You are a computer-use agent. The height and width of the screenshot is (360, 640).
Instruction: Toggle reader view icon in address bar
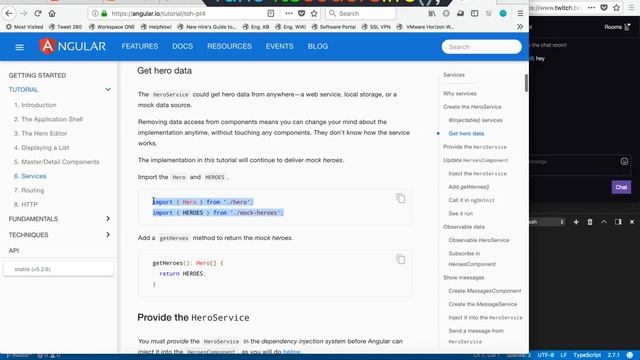(x=271, y=13)
